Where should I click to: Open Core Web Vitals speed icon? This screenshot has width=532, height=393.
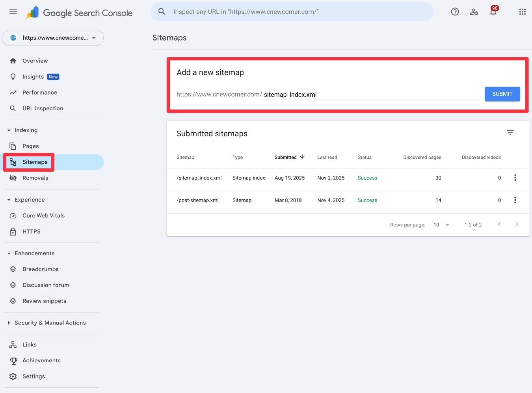[13, 215]
